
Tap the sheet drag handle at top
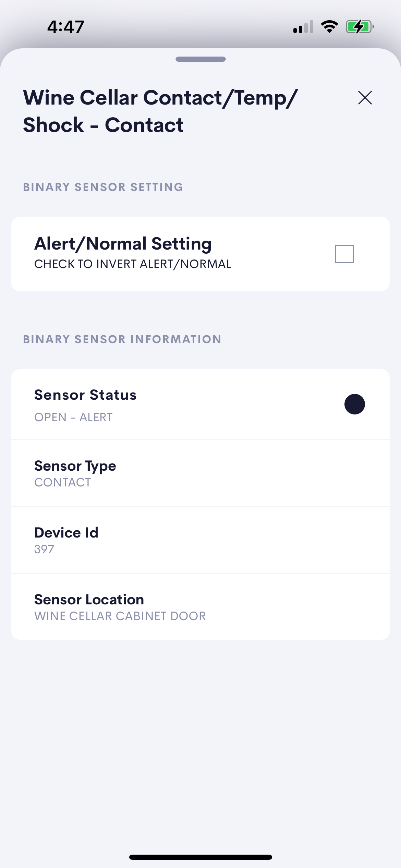[200, 59]
